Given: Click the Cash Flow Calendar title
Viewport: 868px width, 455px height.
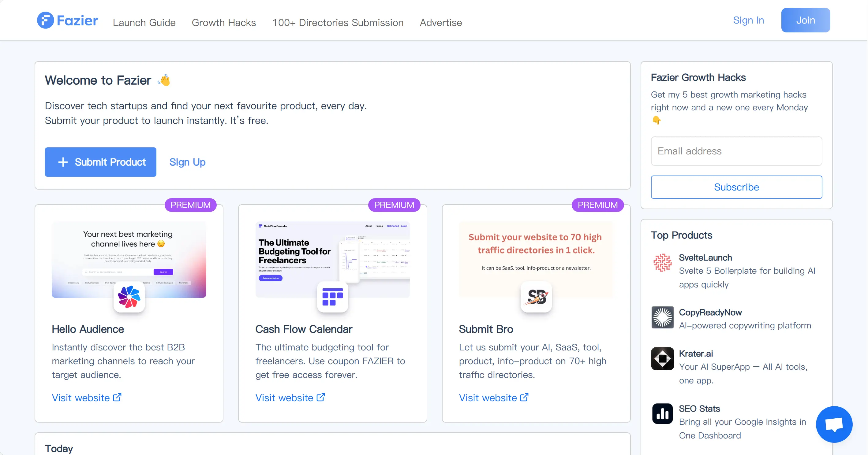Looking at the screenshot, I should click(x=304, y=329).
